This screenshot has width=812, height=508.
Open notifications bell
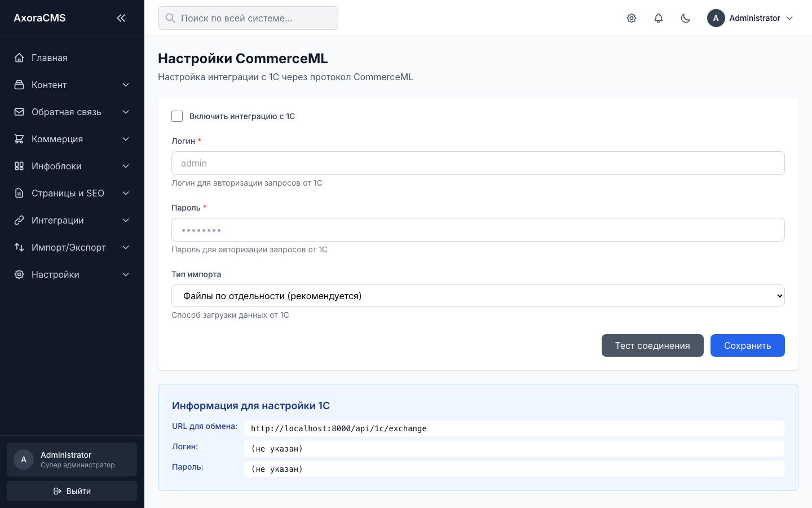coord(659,18)
